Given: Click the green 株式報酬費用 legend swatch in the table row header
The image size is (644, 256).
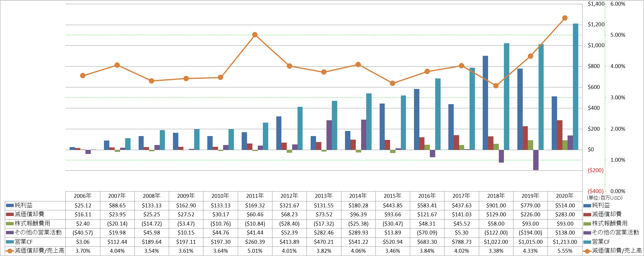Looking at the screenshot, I should [10, 223].
